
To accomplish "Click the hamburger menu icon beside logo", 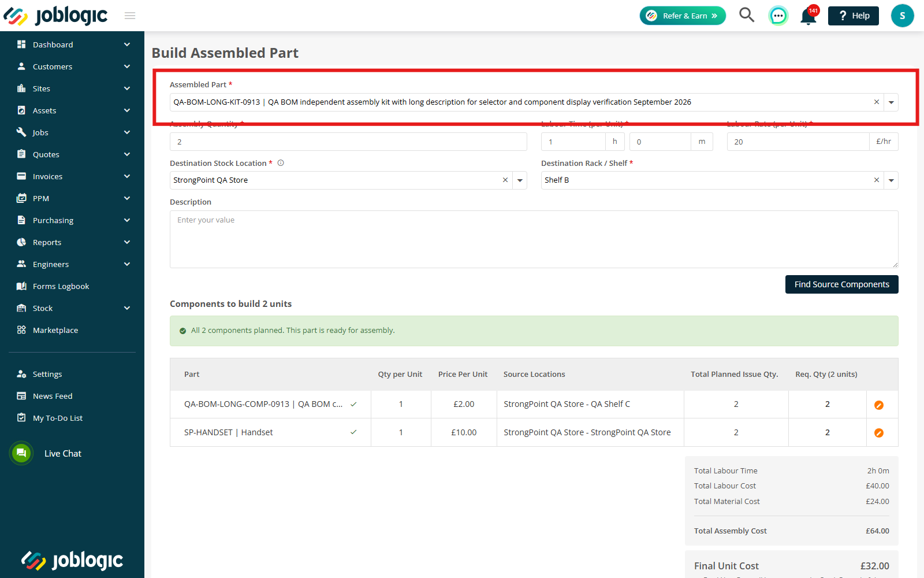I will (x=130, y=16).
